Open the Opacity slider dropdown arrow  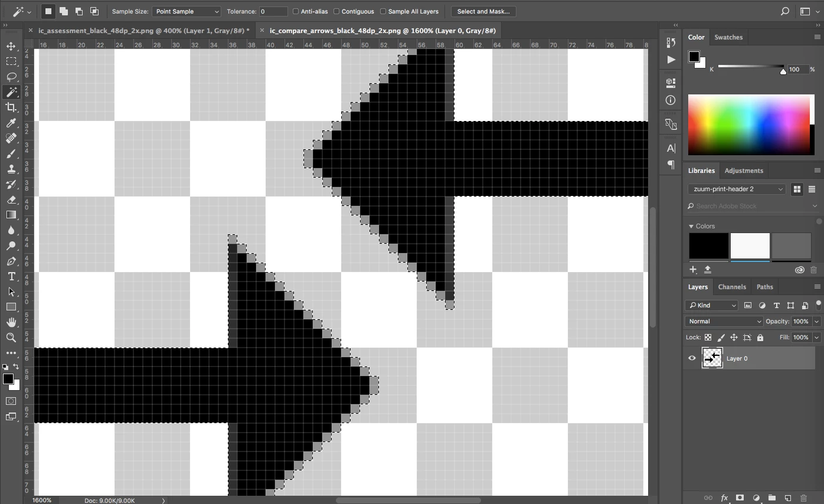(x=817, y=321)
